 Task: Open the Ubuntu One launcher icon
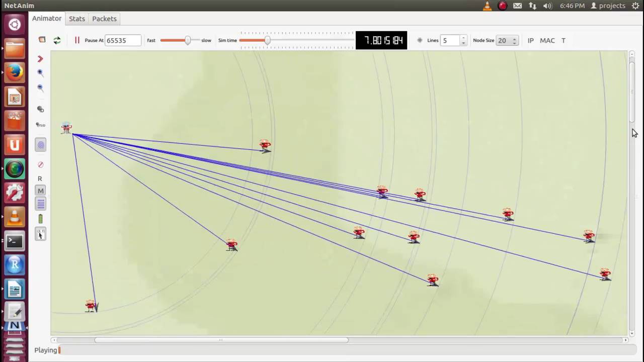click(15, 145)
